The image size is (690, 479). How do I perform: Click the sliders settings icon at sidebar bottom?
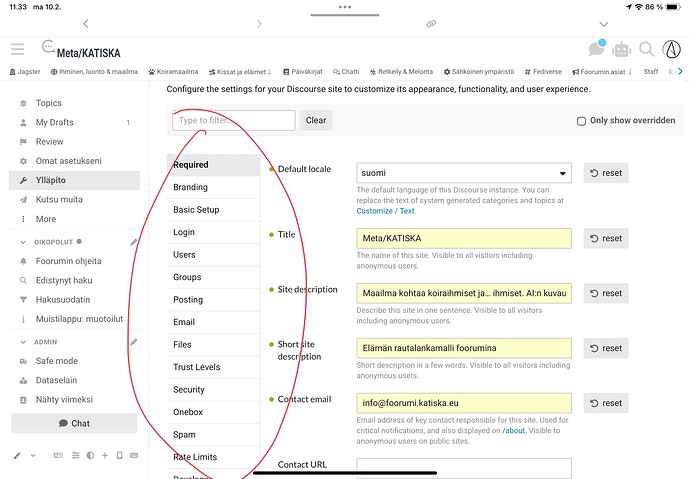(x=76, y=456)
